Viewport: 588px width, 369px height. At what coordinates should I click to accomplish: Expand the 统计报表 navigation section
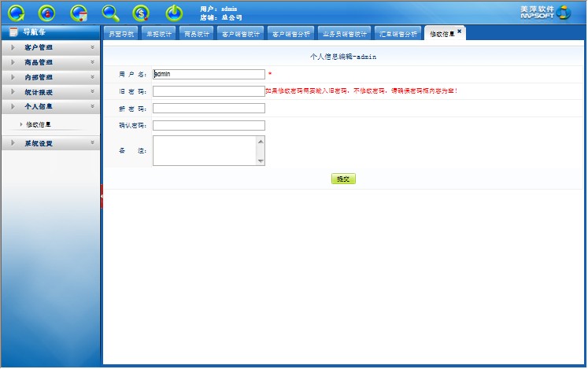tap(51, 92)
